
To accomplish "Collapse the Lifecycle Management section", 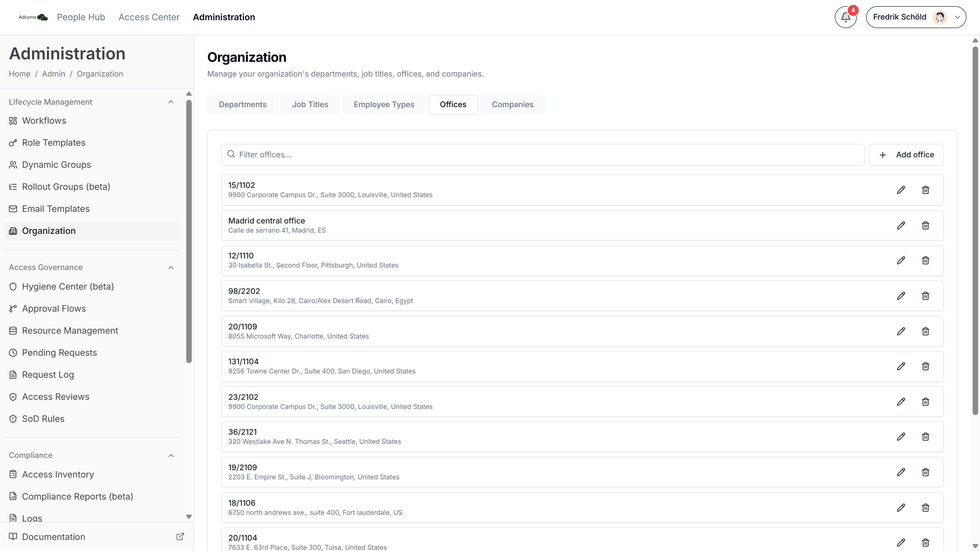I will 171,102.
